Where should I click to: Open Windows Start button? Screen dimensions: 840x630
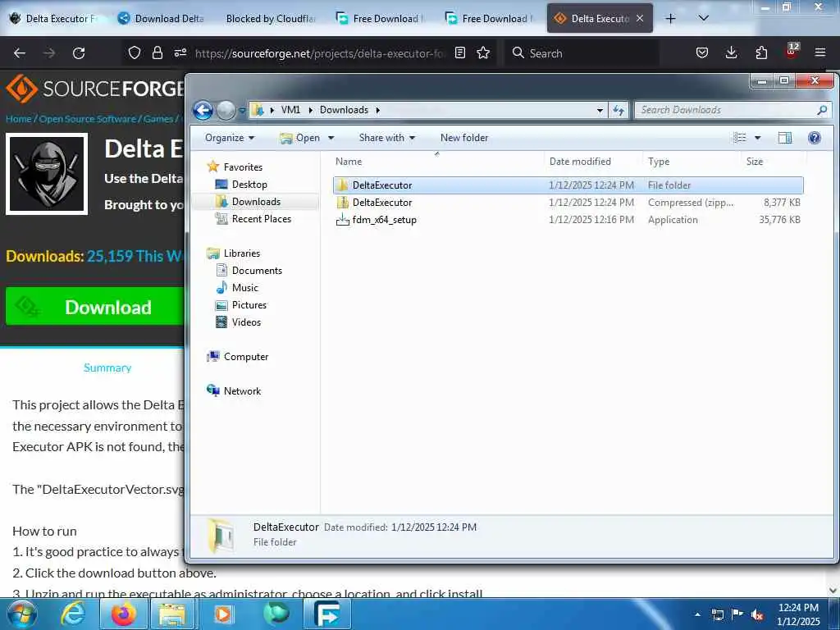pyautogui.click(x=22, y=614)
